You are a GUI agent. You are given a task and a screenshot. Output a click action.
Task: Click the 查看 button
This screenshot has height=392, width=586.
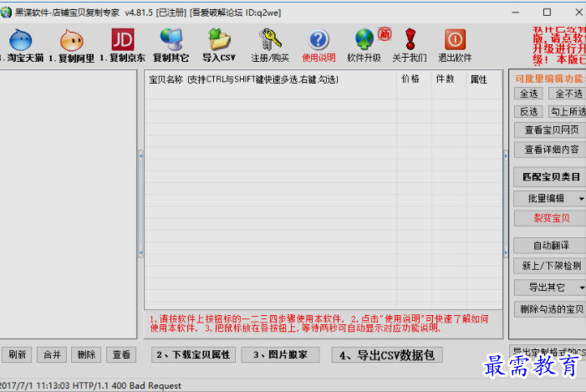[121, 354]
